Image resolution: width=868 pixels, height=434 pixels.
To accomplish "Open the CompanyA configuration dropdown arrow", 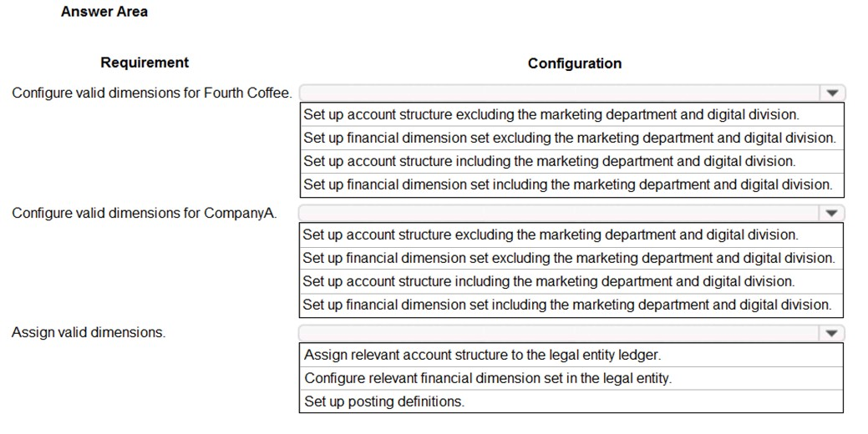I will 831,213.
